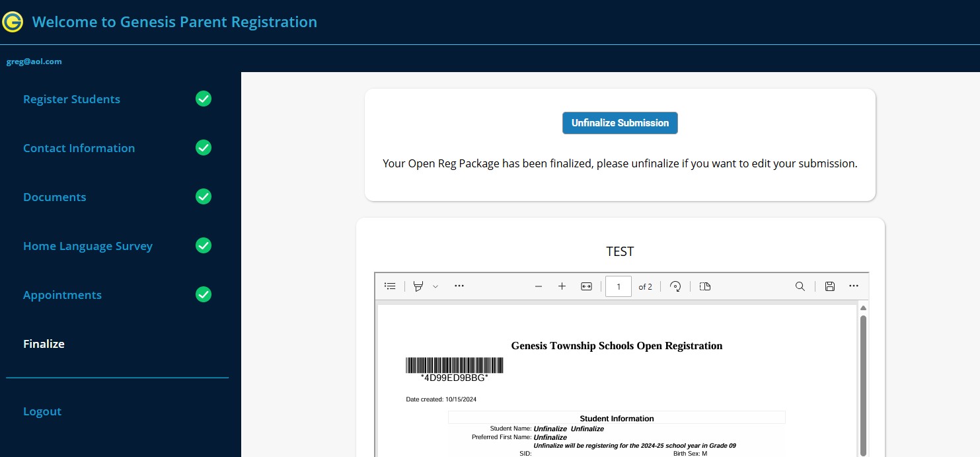Image resolution: width=980 pixels, height=457 pixels.
Task: Click Preferred First Name label in PDF
Action: [x=501, y=437]
